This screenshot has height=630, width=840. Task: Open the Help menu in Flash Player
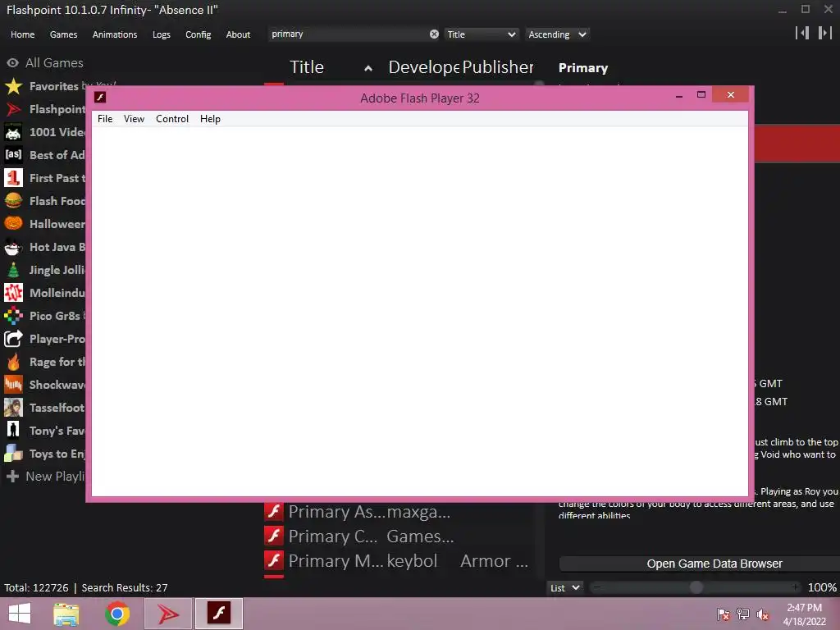tap(210, 119)
